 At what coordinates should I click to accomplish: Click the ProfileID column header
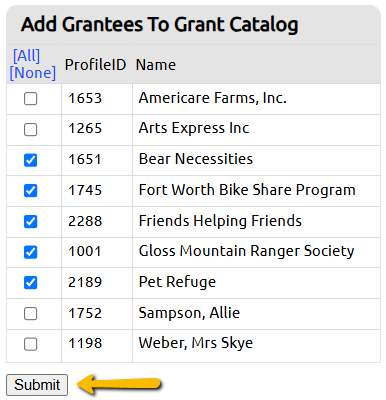click(x=95, y=65)
